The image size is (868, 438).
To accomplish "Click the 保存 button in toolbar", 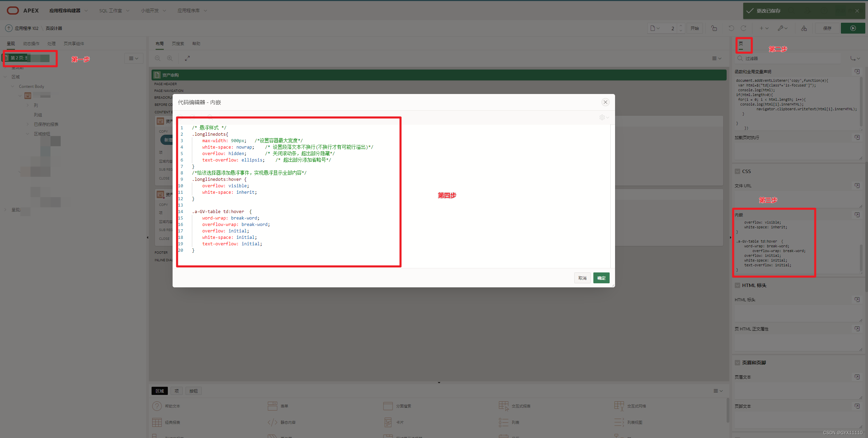I will click(x=827, y=28).
